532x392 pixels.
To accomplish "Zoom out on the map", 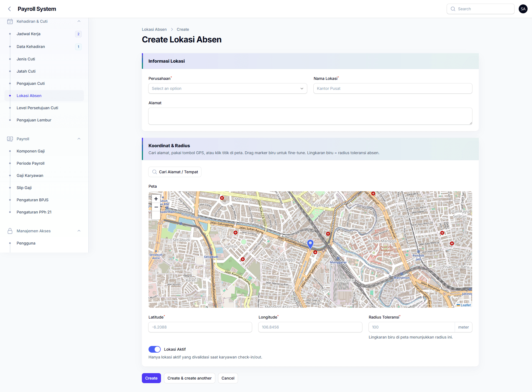I will coord(156,207).
